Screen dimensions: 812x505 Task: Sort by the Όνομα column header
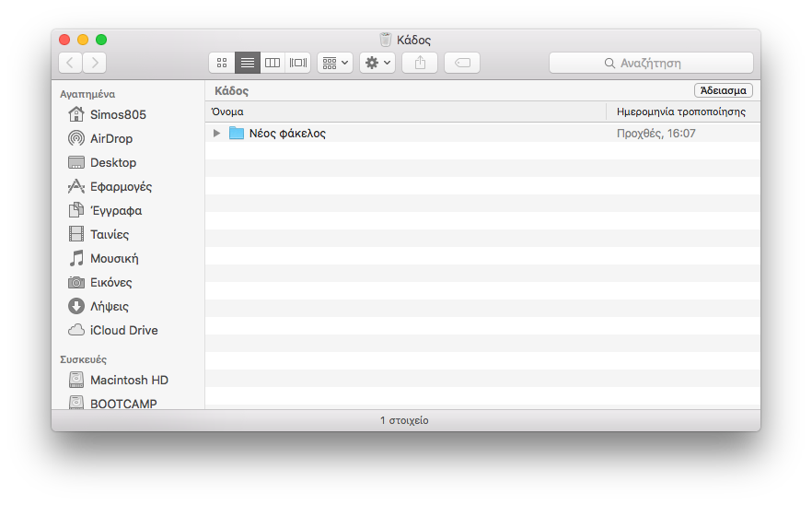(405, 112)
